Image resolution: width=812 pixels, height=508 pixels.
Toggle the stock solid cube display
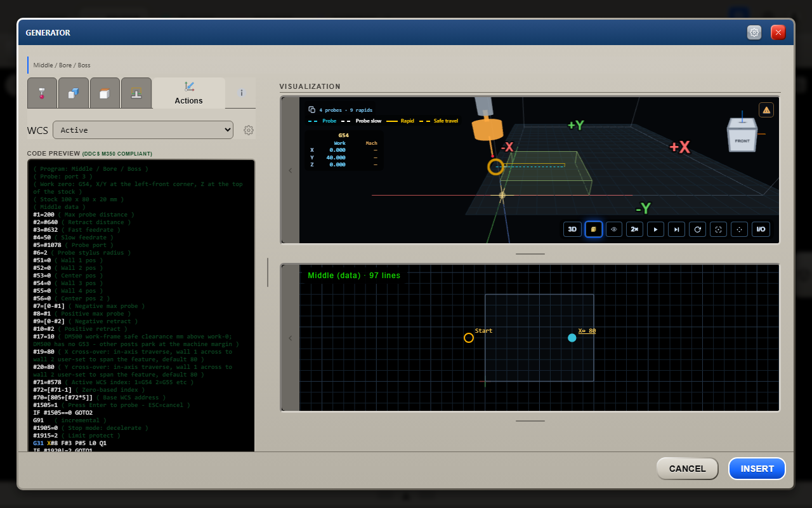[593, 229]
